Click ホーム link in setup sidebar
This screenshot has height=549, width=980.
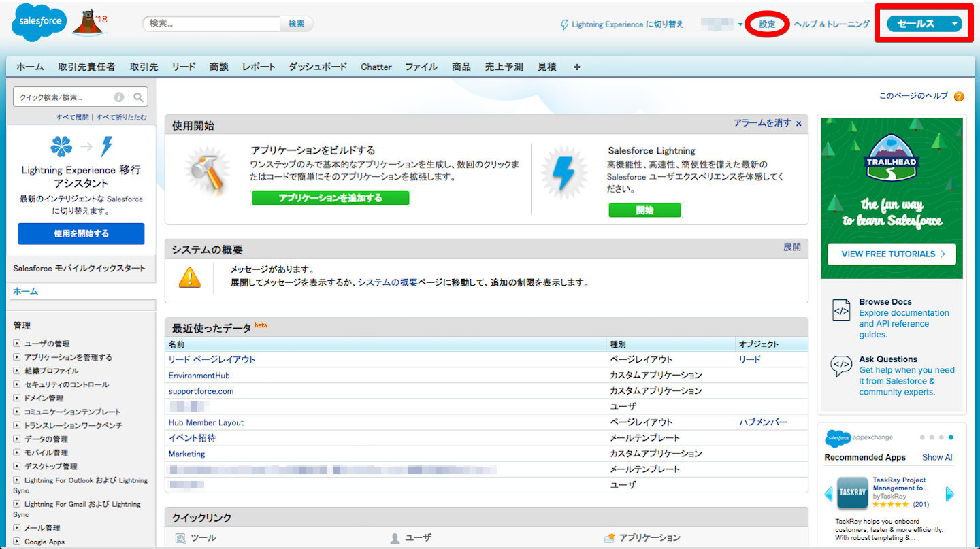coord(25,291)
